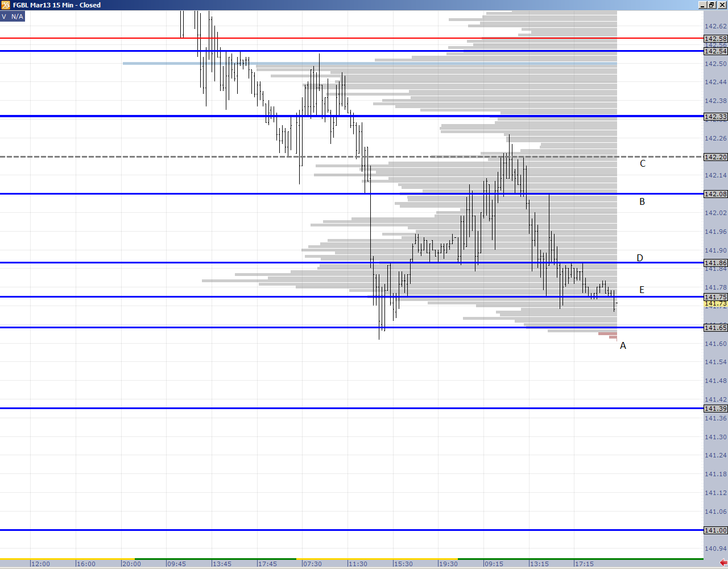Click the 17:15 time axis label

[x=584, y=564]
